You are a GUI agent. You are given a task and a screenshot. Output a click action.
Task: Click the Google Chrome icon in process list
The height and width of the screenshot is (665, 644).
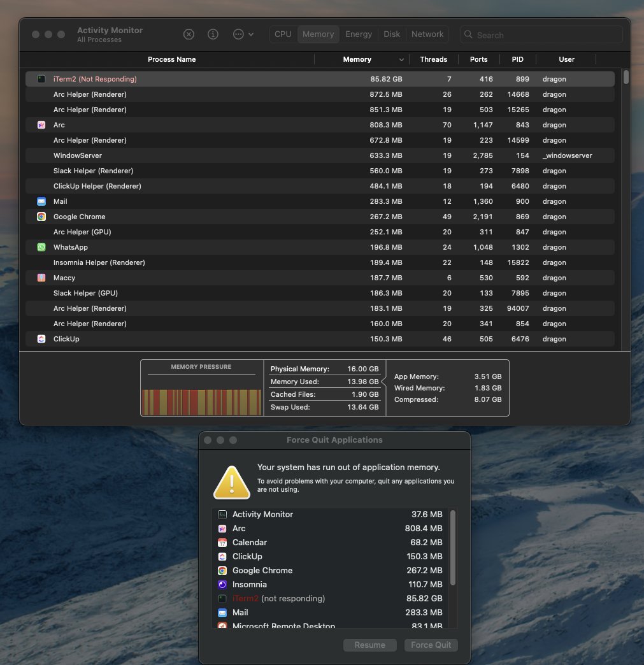[x=41, y=217]
